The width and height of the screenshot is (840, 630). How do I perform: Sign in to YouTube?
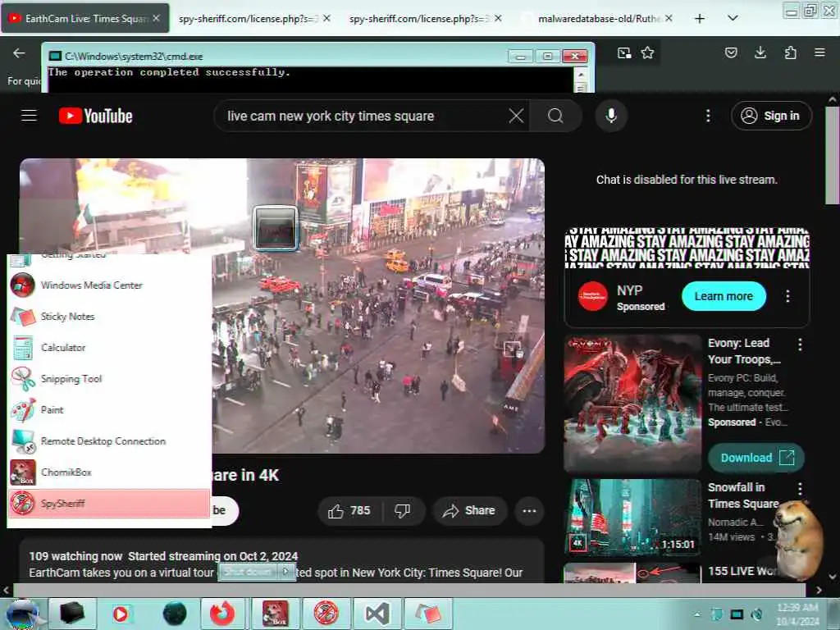771,116
